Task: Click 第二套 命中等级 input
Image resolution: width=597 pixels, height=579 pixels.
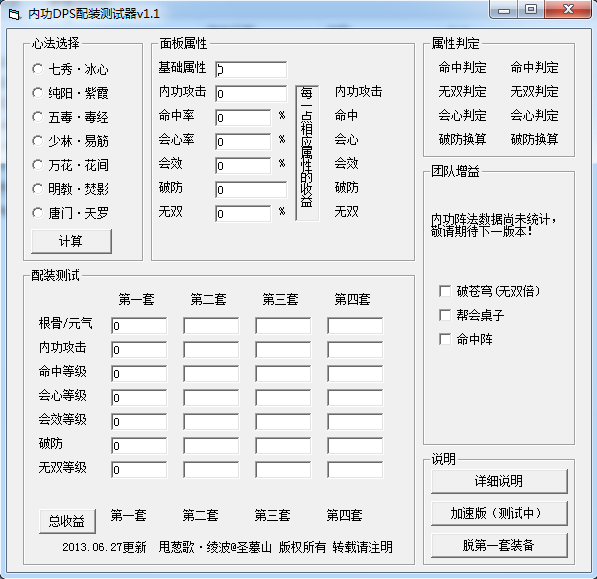Action: click(211, 374)
